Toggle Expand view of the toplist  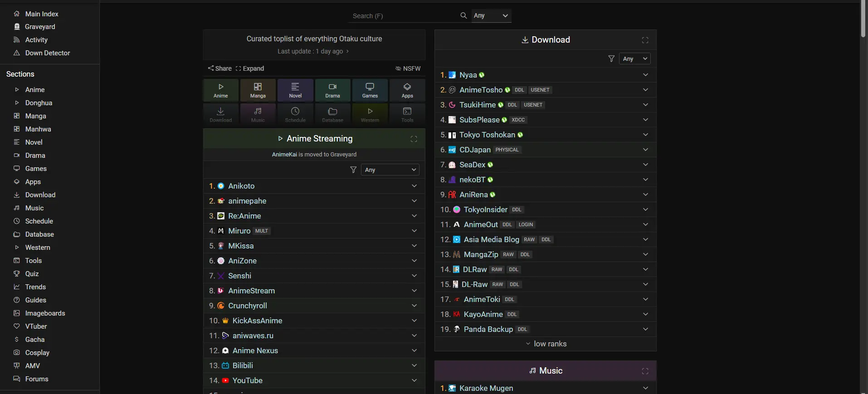[250, 68]
